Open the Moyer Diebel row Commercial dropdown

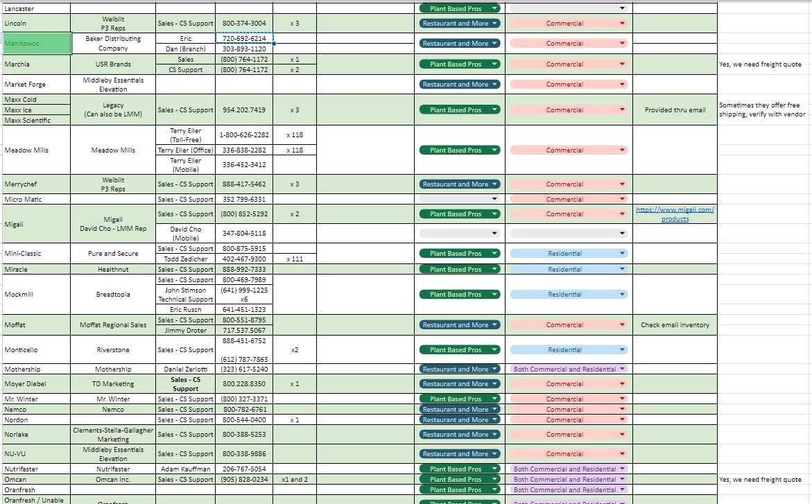569,384
